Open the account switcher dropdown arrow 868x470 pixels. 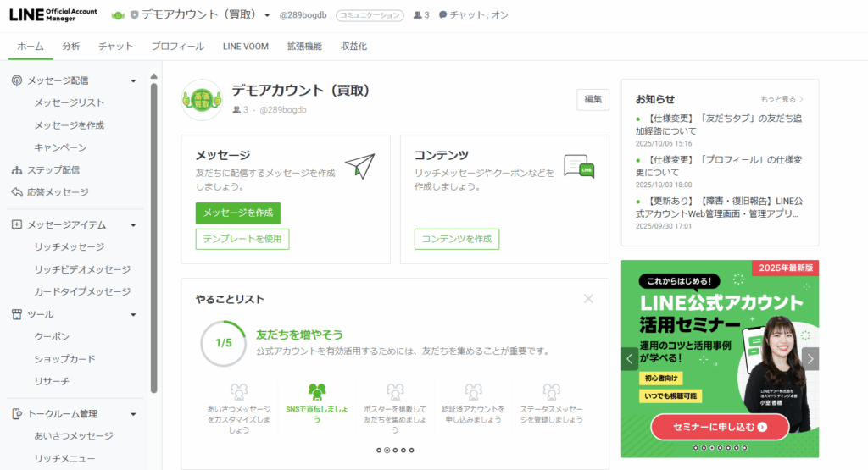pos(267,15)
